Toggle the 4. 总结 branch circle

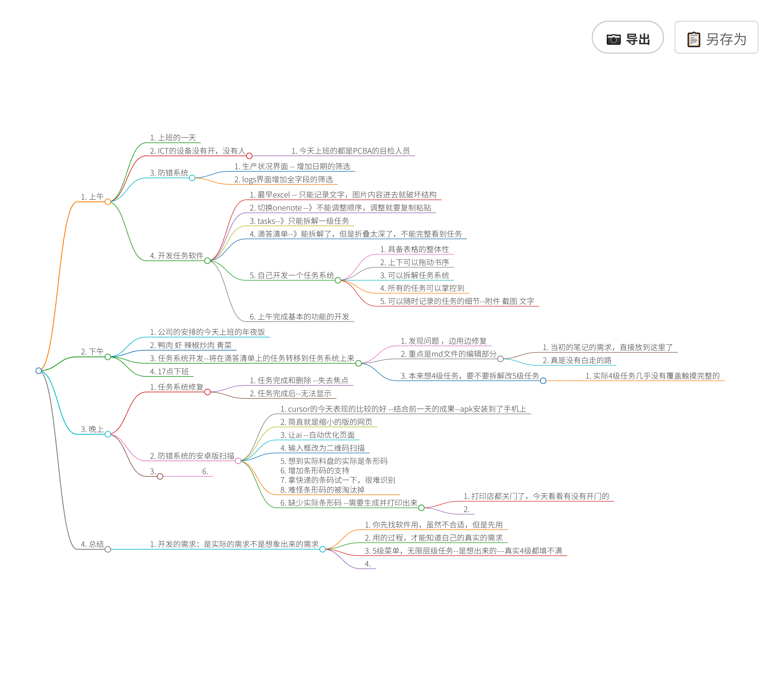tap(108, 549)
